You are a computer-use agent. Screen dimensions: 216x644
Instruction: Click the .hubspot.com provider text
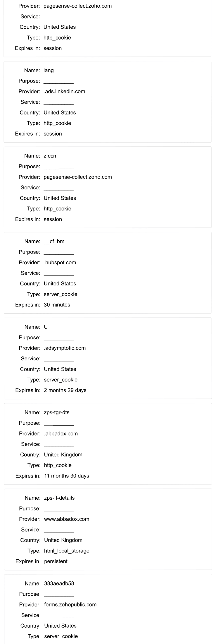60,262
